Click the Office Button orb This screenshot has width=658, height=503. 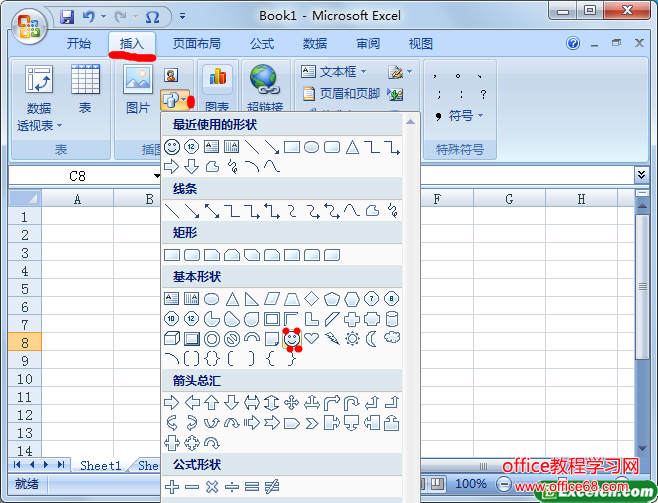coord(29,26)
